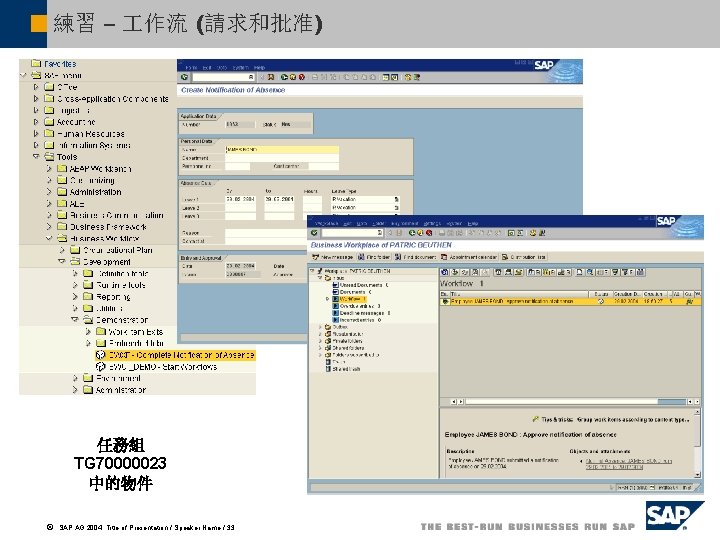720x540 pixels.
Task: Open Settings menu in Business Workplace window
Action: (x=432, y=223)
